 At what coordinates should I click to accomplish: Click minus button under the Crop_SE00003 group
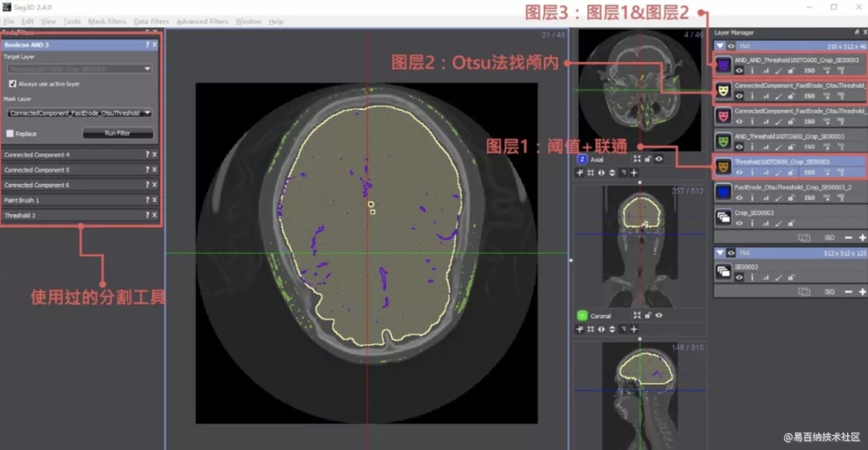coord(848,237)
